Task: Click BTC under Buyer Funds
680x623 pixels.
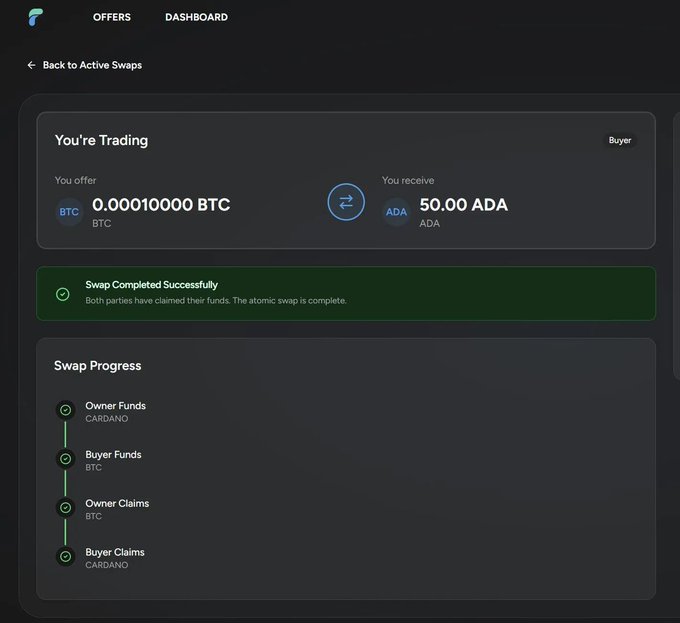Action: pyautogui.click(x=94, y=467)
